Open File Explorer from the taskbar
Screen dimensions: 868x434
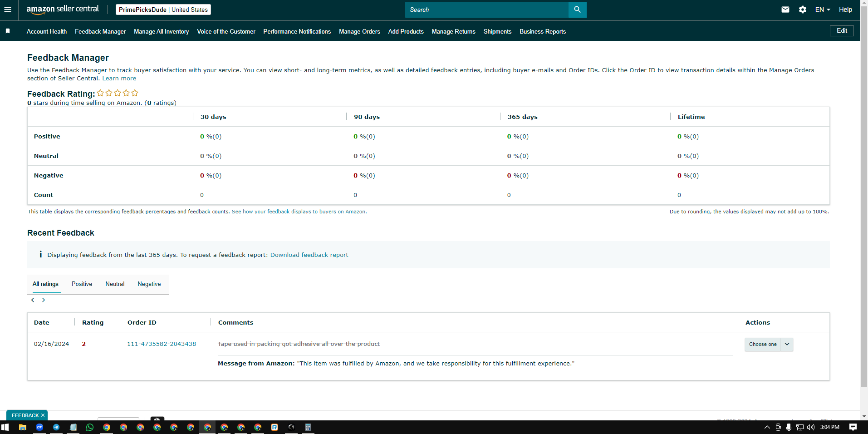click(22, 427)
